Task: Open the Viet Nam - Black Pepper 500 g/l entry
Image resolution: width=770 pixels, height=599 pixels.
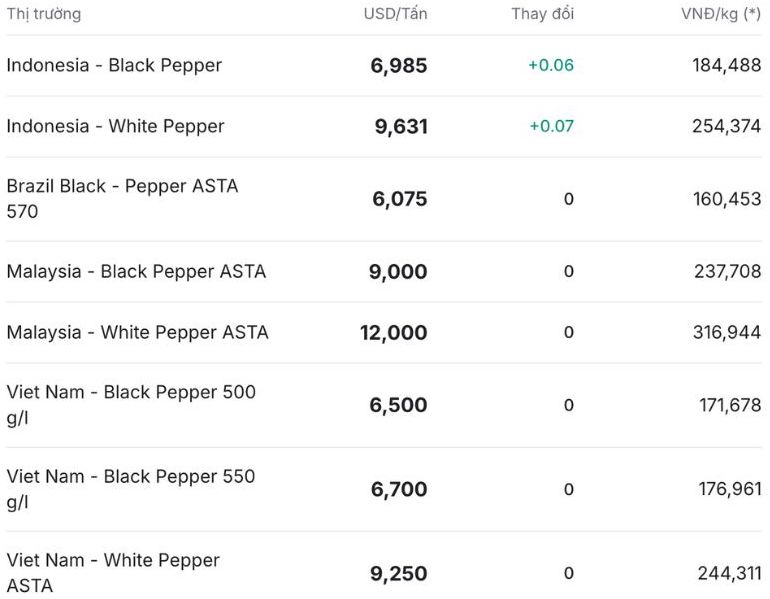Action: click(x=131, y=405)
